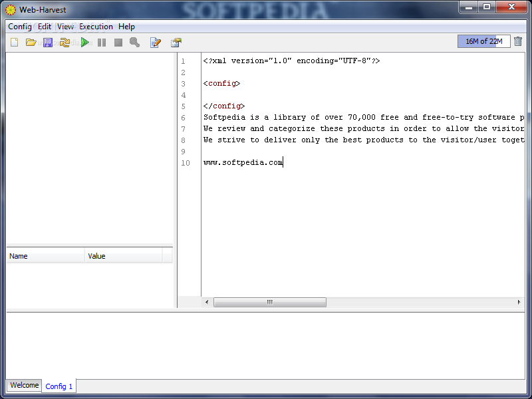532x399 pixels.
Task: Switch to the Welcome tab
Action: tap(24, 385)
